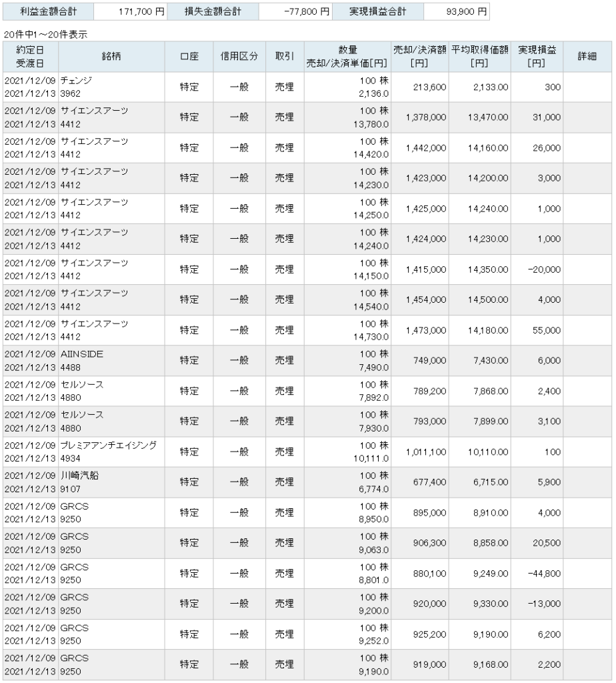
Task: Click the 実現損益合計 value 93,900 円
Action: coord(466,12)
